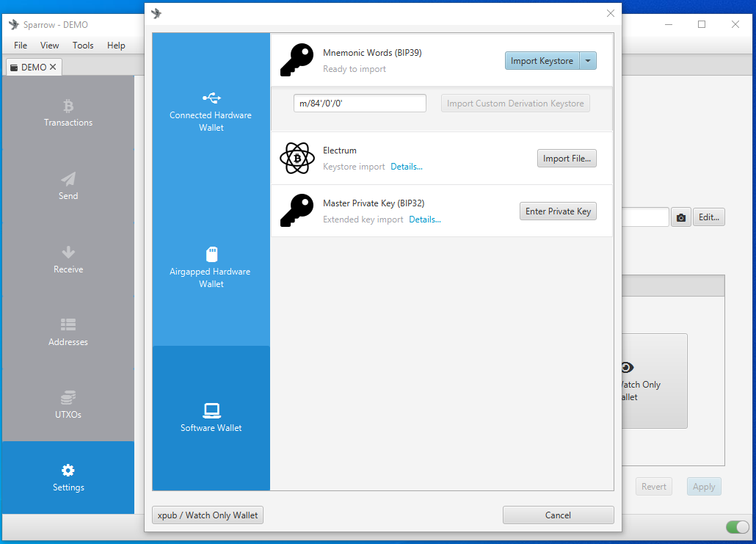Click the Sparrow bird icon in dialog title
The height and width of the screenshot is (544, 756).
156,13
